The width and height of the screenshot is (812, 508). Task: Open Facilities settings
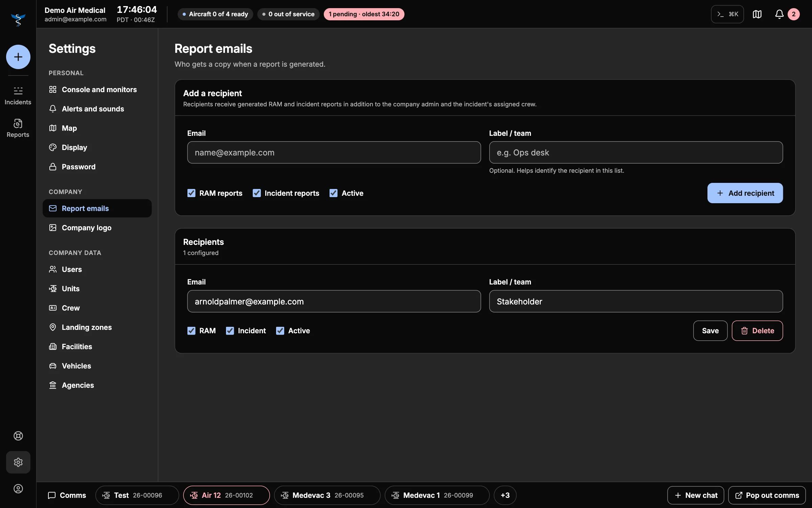(x=97, y=346)
